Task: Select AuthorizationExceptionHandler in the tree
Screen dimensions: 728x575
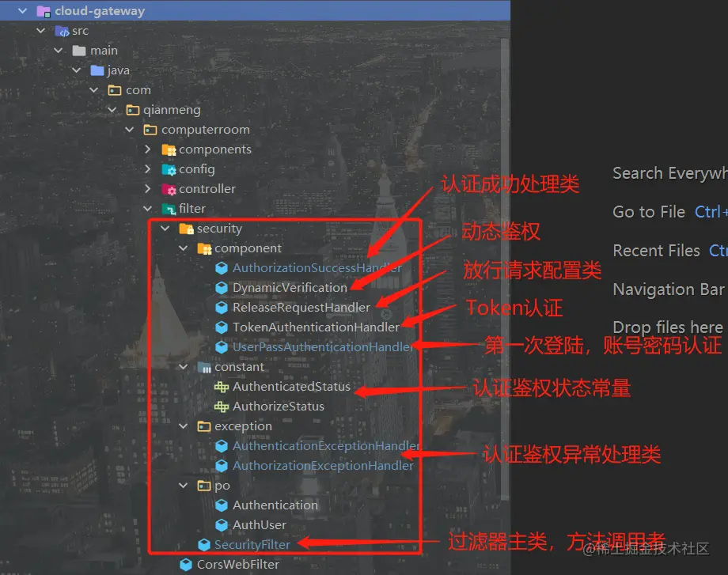Action: point(323,466)
